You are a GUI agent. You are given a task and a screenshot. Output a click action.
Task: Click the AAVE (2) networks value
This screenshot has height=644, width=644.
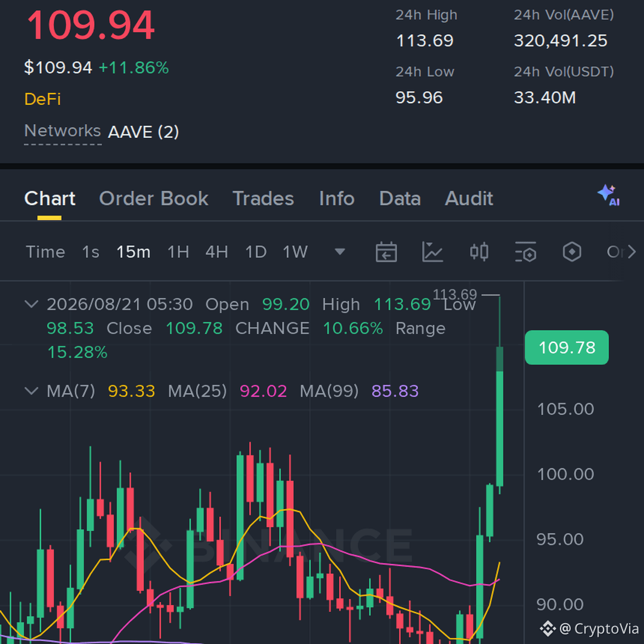(x=143, y=132)
